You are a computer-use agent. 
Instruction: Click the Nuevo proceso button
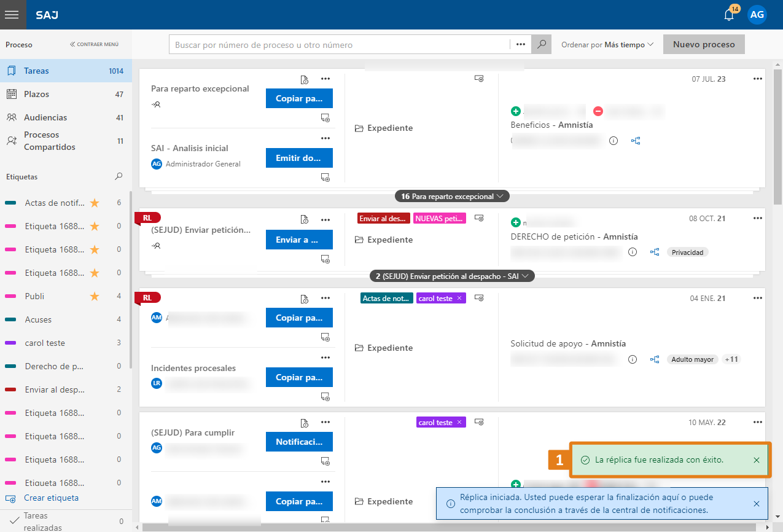click(x=704, y=44)
